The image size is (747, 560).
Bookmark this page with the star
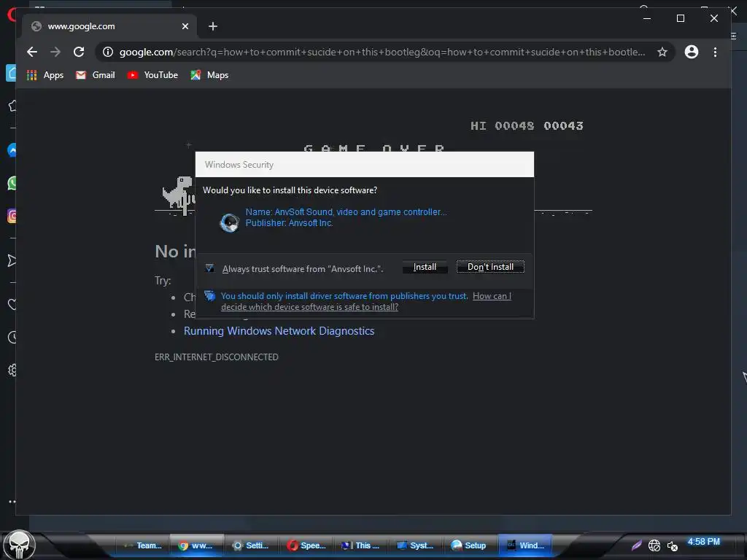point(662,52)
